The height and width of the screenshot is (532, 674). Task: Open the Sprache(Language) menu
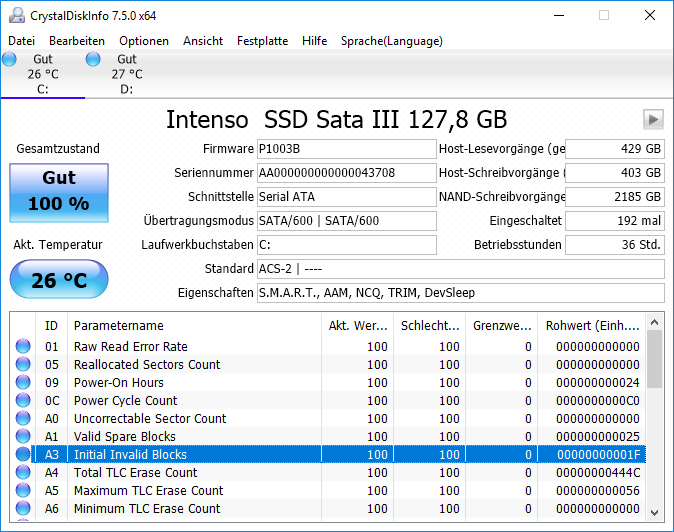pos(392,41)
